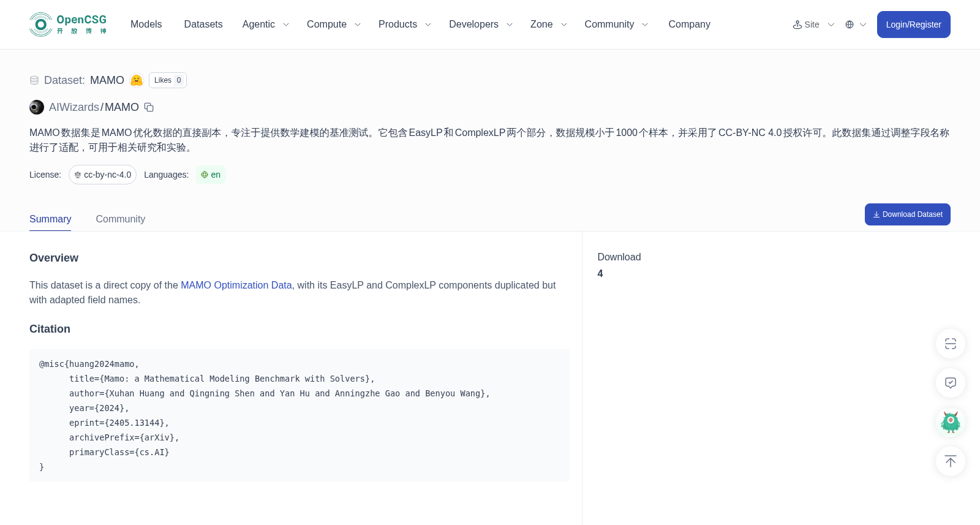Expand the Agentic menu chevron
This screenshot has height=525, width=980.
pyautogui.click(x=286, y=25)
